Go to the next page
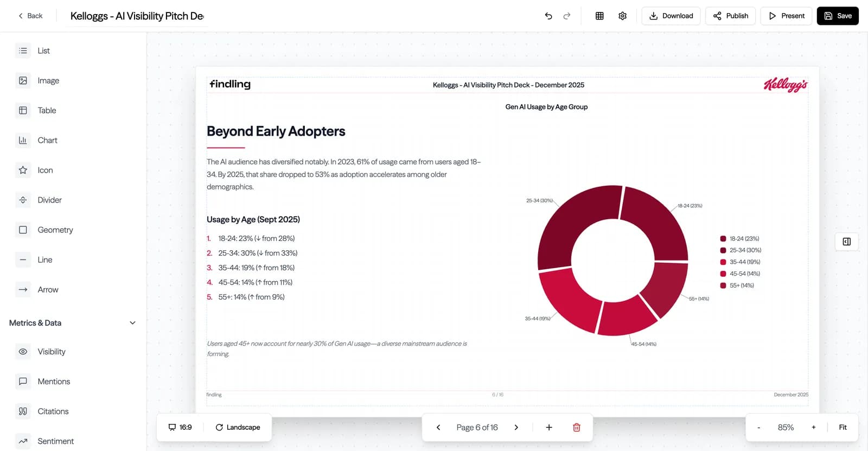868x451 pixels. click(x=516, y=427)
